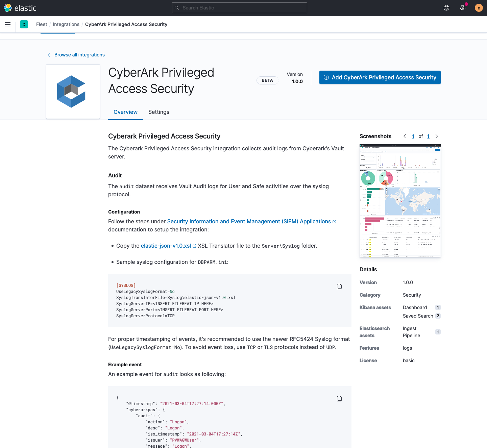
Task: Copy the example event JSON block
Action: pos(339,399)
